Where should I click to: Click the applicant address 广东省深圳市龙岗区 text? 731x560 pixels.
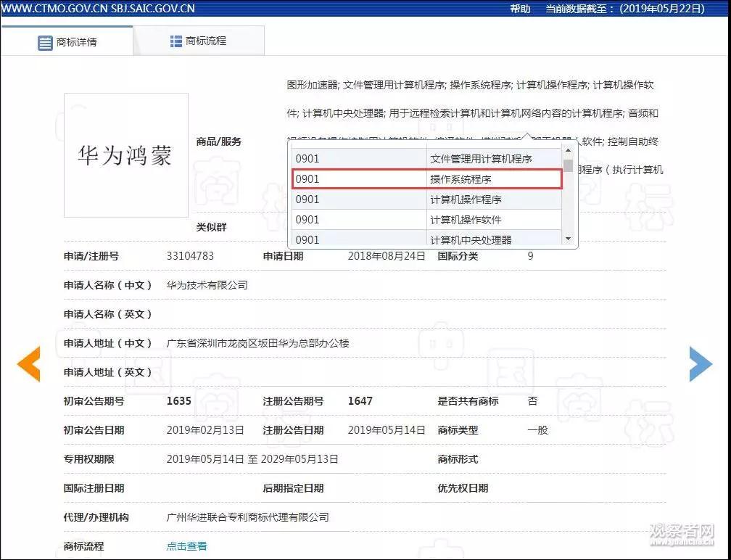coord(257,343)
